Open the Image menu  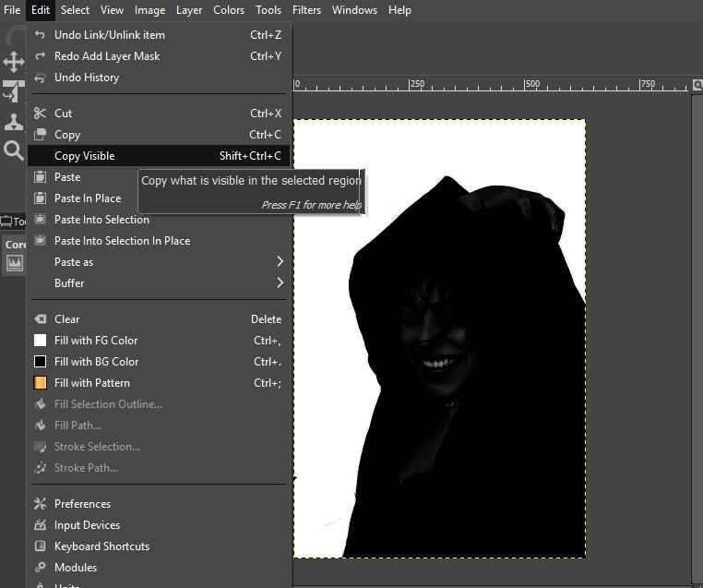click(x=149, y=10)
